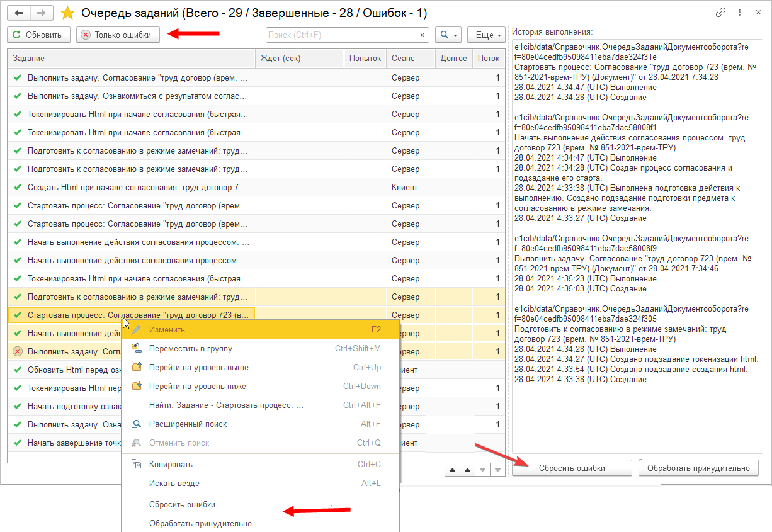Open the Еще dropdown menu

click(x=487, y=35)
